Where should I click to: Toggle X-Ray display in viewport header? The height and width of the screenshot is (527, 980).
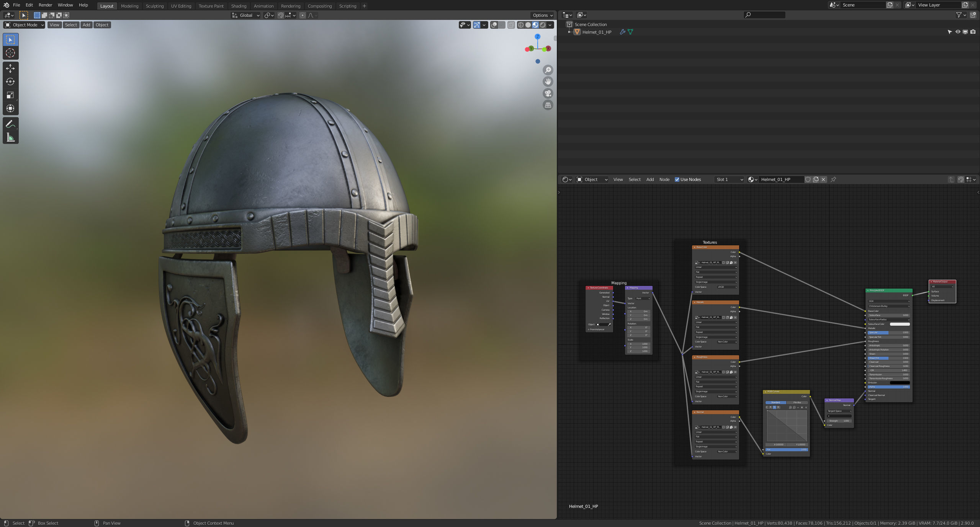click(511, 25)
